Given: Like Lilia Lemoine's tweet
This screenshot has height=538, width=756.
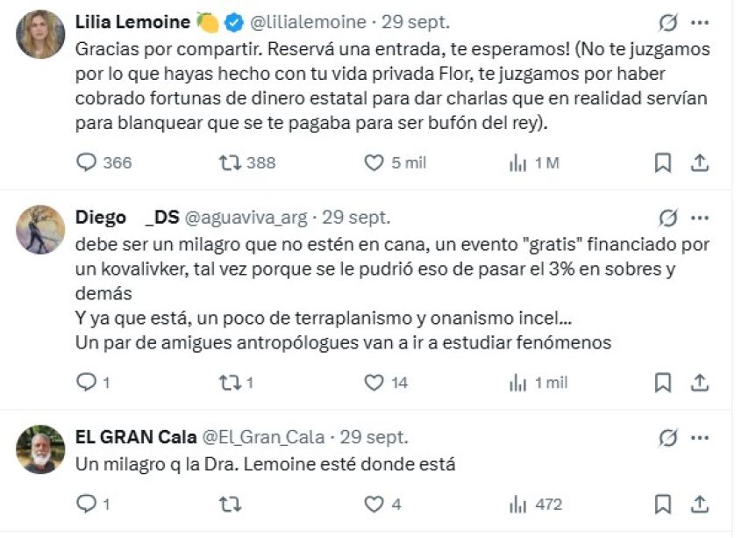Looking at the screenshot, I should 374,162.
